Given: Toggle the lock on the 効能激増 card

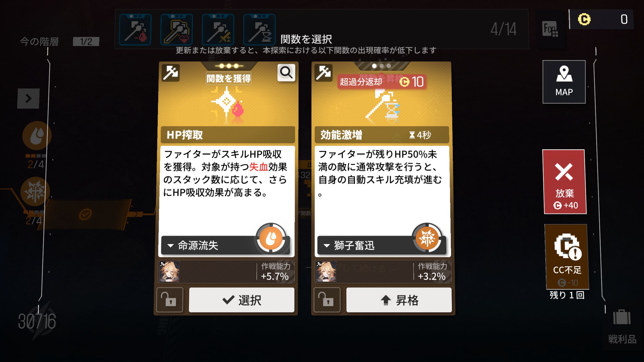Looking at the screenshot, I should tap(327, 300).
